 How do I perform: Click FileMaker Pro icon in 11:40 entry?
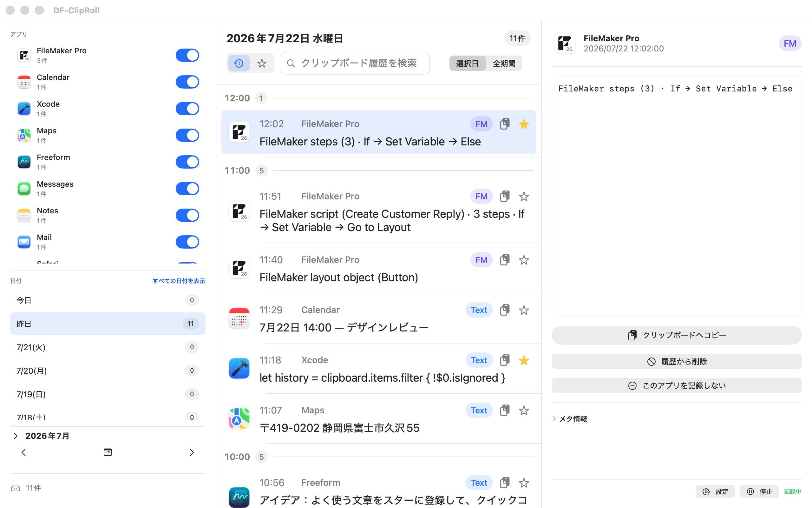239,268
